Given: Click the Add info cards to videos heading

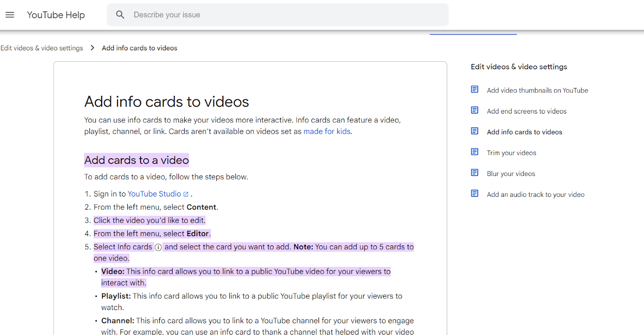Looking at the screenshot, I should tap(167, 101).
